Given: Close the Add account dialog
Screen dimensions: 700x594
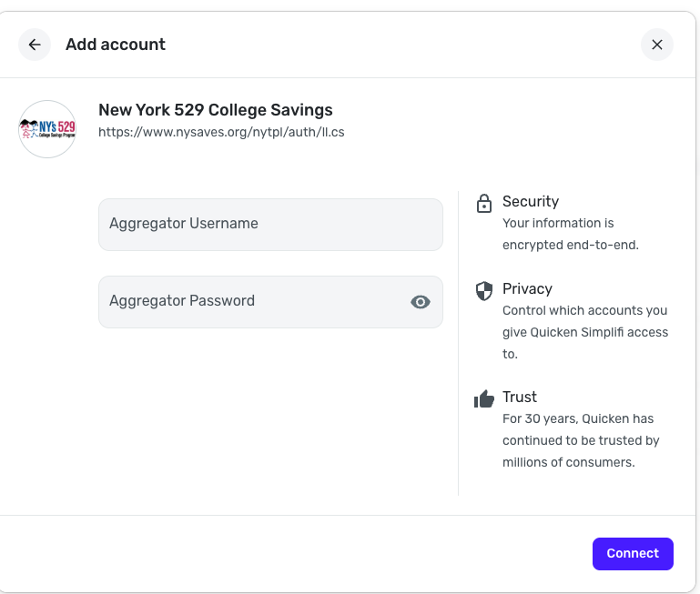Looking at the screenshot, I should pyautogui.click(x=656, y=45).
